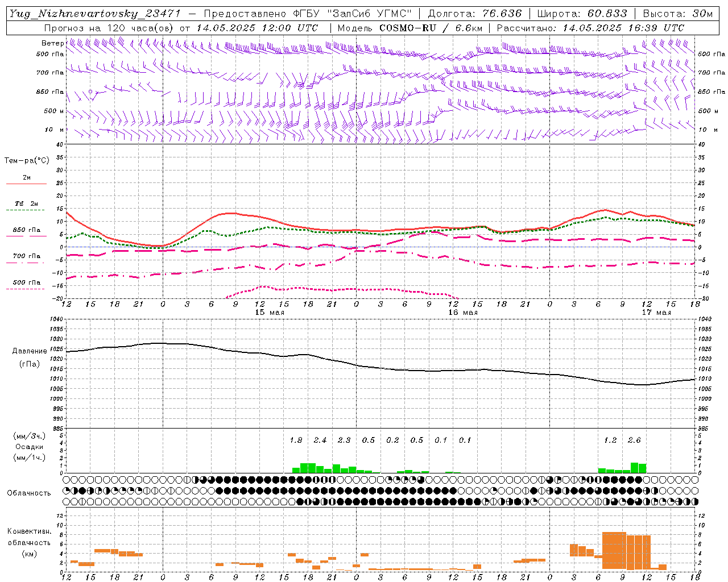Viewport: 728px width, 582px height.
Task: Click the 1.2 precipitation value
Action: (610, 440)
